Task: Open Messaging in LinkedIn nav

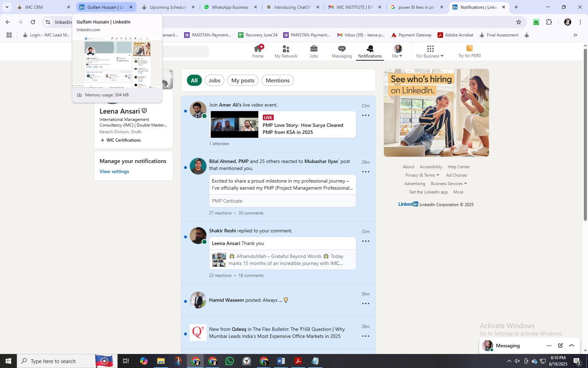Action: pyautogui.click(x=342, y=52)
